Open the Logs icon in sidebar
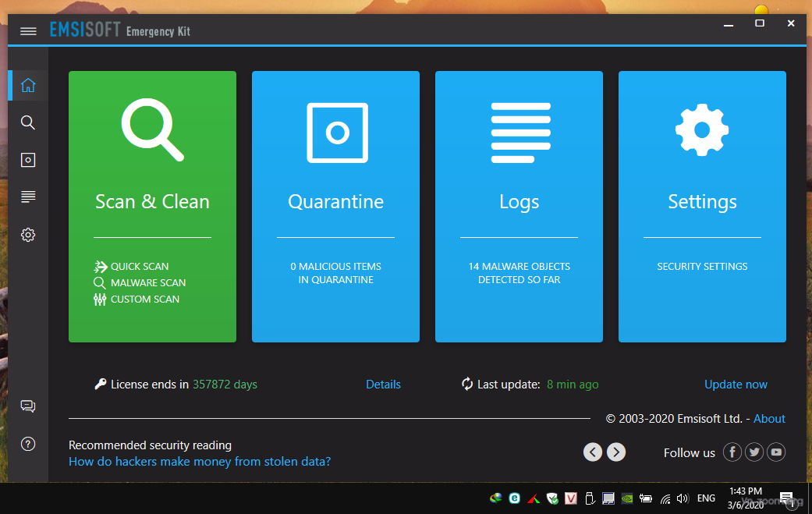This screenshot has height=514, width=812. pos(28,197)
